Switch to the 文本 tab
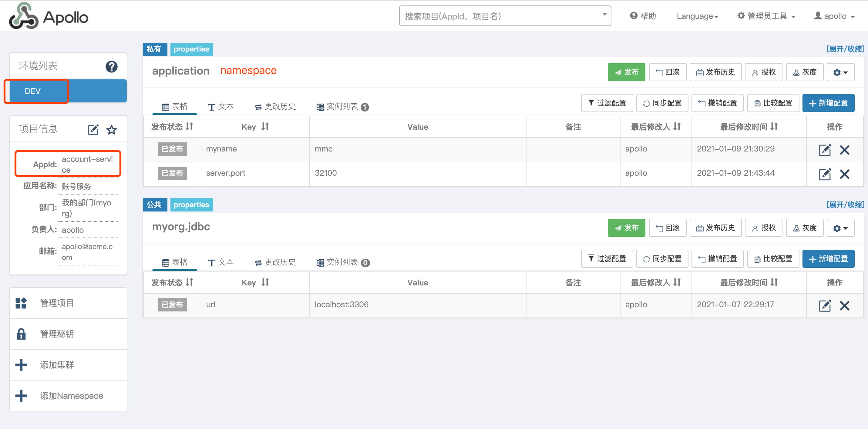 point(220,106)
